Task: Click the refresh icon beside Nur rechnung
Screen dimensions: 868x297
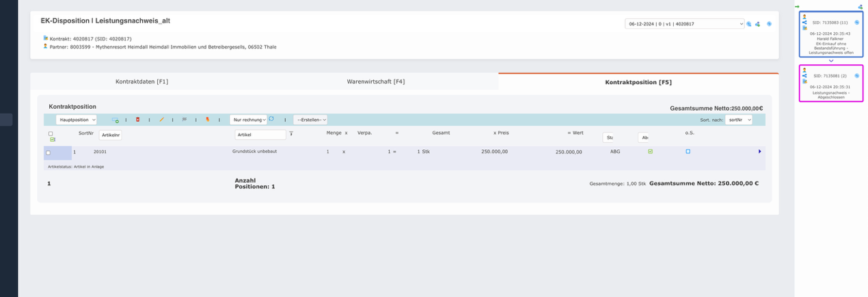Action: click(271, 119)
